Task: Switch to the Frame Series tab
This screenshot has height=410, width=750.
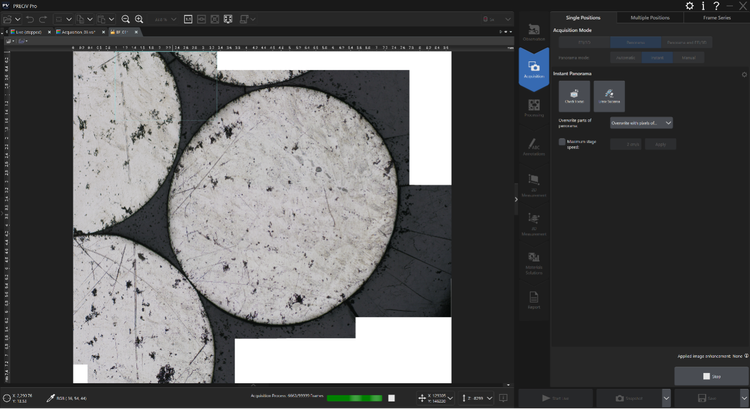Action: (x=715, y=18)
